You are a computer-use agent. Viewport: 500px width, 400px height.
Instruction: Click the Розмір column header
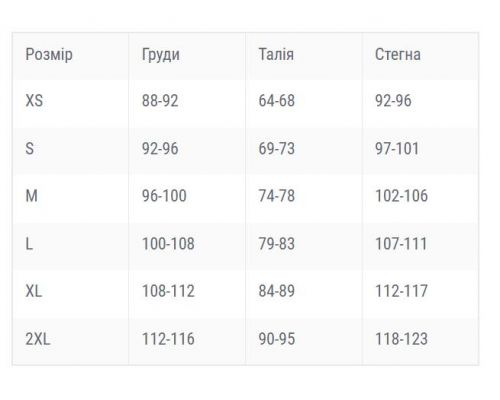click(x=49, y=54)
